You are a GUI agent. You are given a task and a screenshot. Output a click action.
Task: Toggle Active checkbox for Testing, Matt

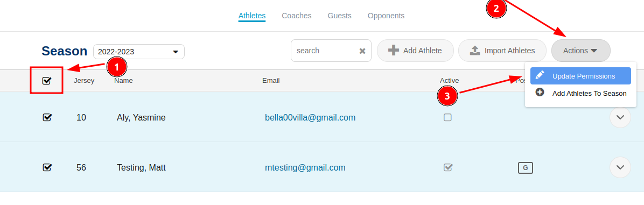coord(448,167)
